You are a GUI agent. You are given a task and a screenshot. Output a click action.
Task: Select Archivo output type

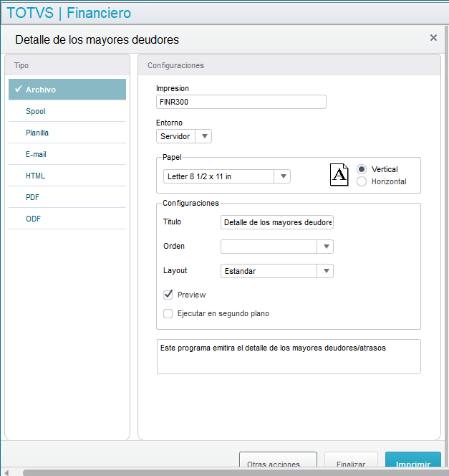tap(67, 90)
